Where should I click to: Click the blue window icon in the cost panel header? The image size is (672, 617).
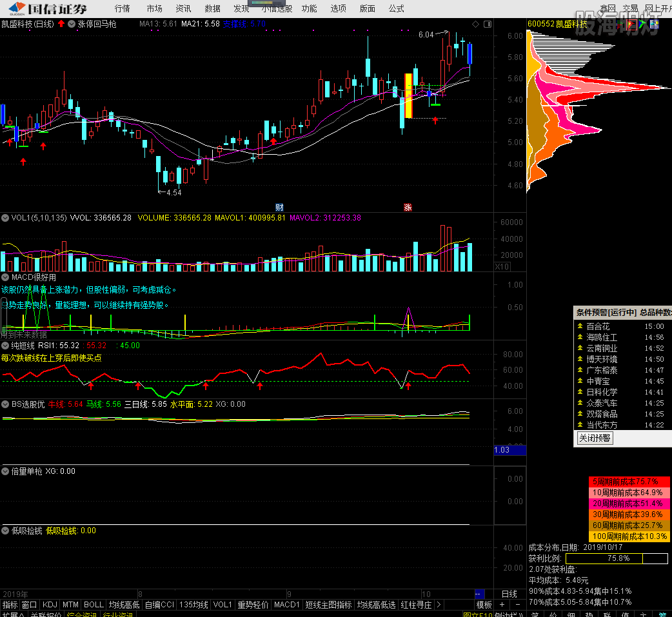pyautogui.click(x=654, y=24)
